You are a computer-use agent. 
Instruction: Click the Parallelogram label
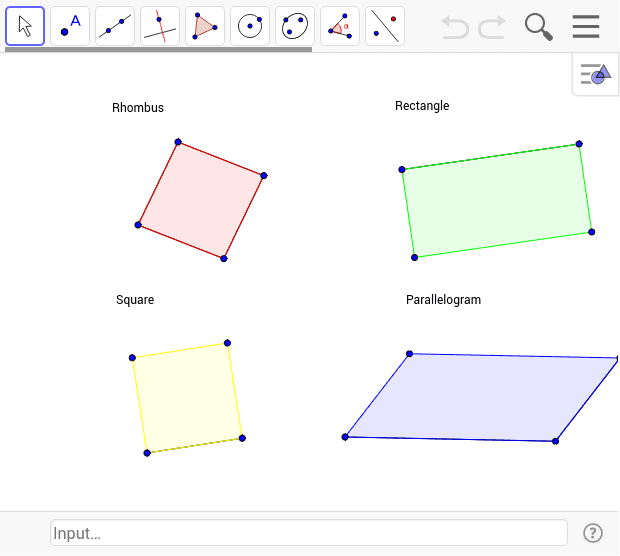click(443, 300)
